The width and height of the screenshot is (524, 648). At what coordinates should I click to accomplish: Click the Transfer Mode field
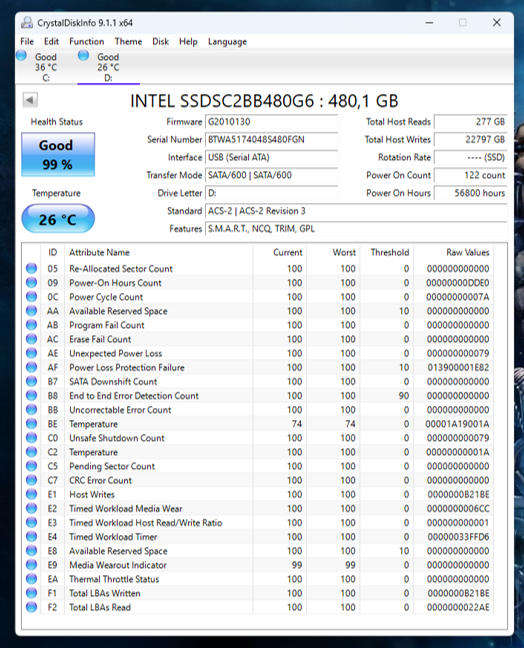click(x=272, y=175)
